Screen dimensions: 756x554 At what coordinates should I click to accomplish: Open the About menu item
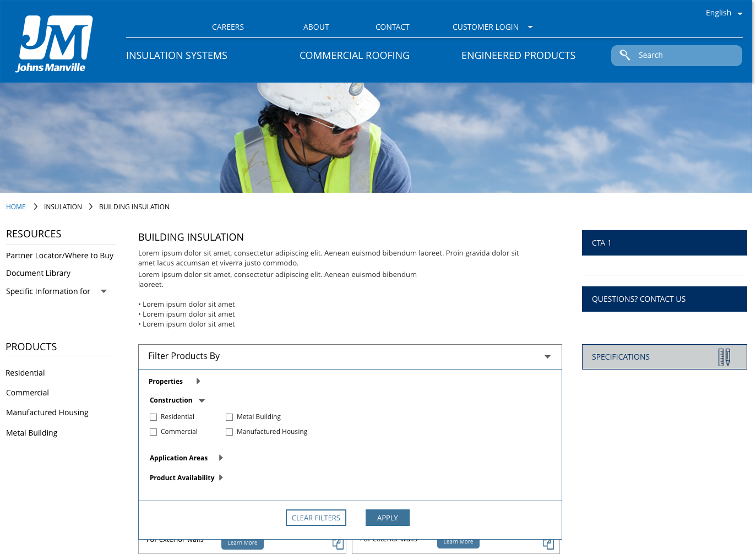click(316, 27)
